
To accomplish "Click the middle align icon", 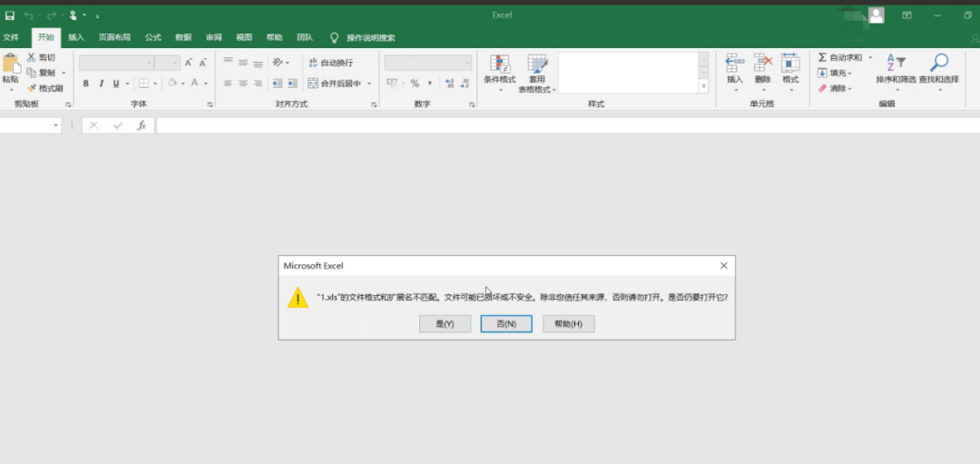I will coord(243,63).
